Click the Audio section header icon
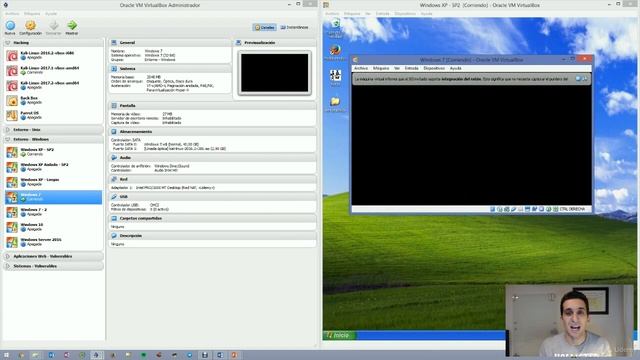The height and width of the screenshot is (360, 640). pyautogui.click(x=114, y=158)
